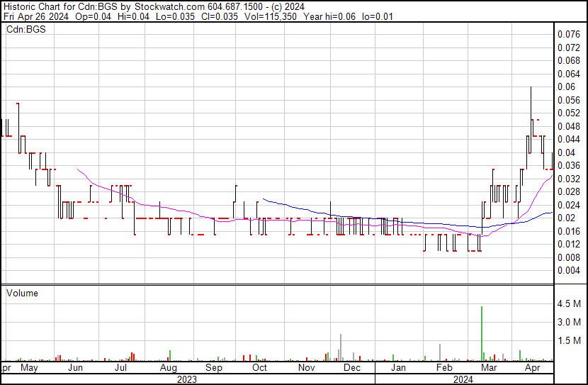Click the Apr month label at right
The height and width of the screenshot is (385, 588).
533,368
